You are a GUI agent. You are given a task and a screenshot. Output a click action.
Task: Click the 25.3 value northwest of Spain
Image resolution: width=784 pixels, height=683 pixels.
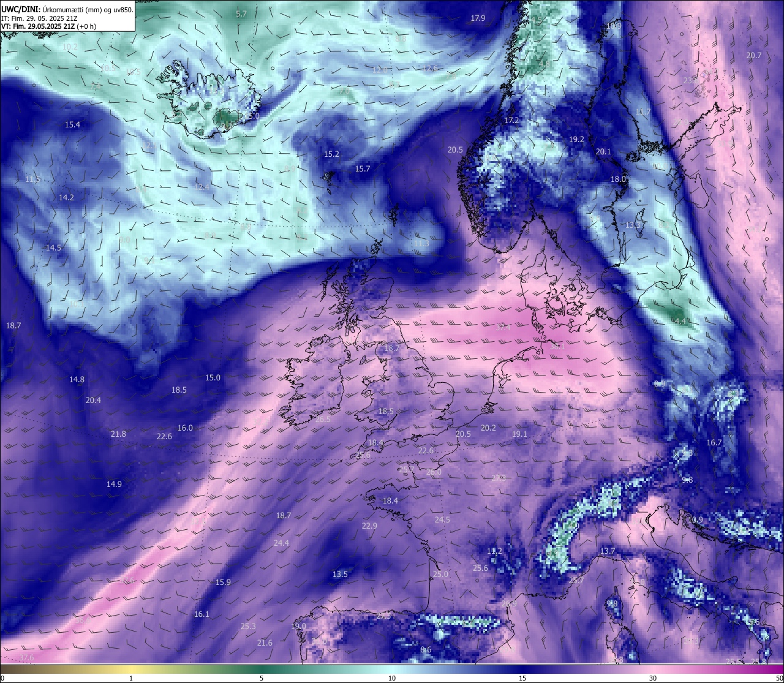pyautogui.click(x=248, y=627)
